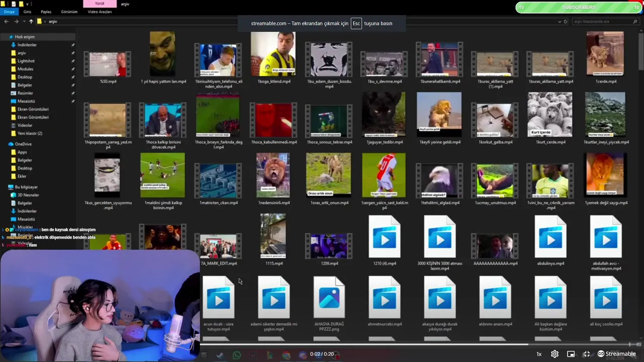Screen dimensions: 644x362
Task: Select the 1keyfi yerine geldi.mp4 lion file
Action: tap(439, 115)
